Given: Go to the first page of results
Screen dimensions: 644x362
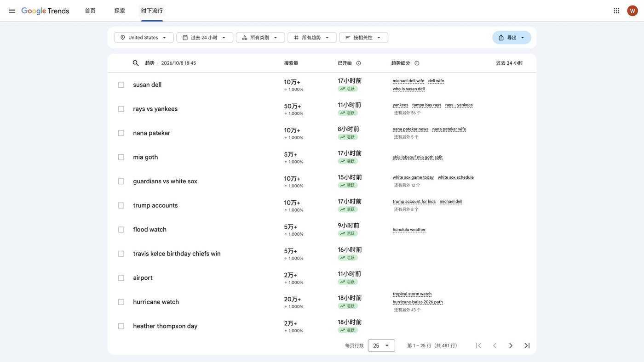Looking at the screenshot, I should pos(478,345).
